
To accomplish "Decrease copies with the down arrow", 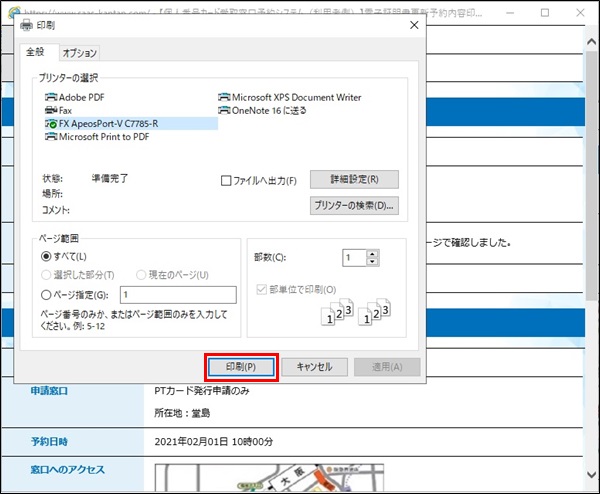I will (x=372, y=262).
